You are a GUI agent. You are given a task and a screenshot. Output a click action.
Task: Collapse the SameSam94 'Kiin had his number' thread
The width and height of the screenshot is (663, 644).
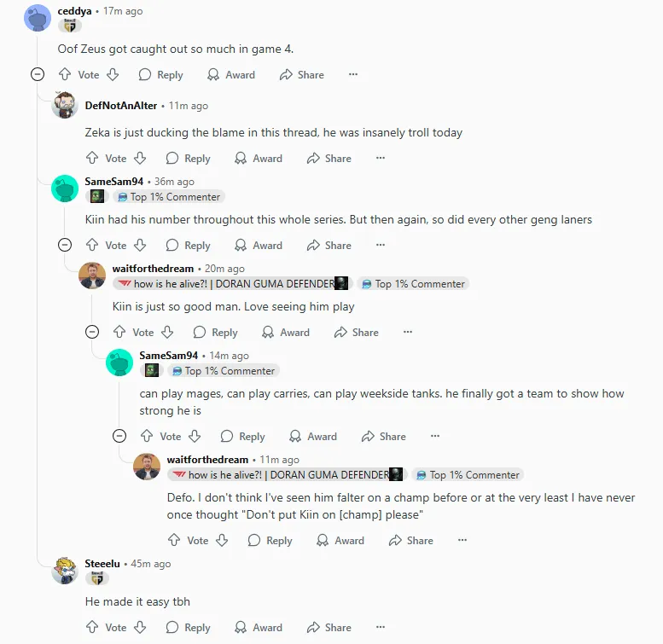coord(65,245)
